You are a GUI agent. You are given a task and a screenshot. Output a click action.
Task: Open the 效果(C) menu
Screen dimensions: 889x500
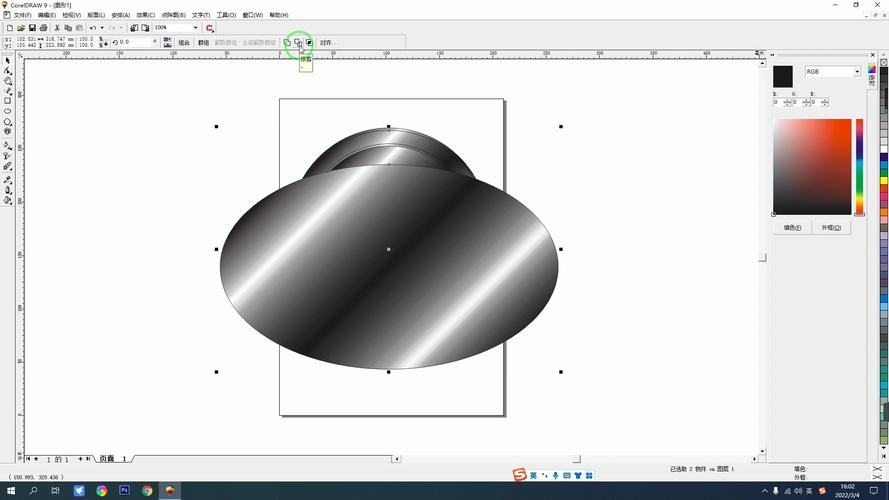146,15
